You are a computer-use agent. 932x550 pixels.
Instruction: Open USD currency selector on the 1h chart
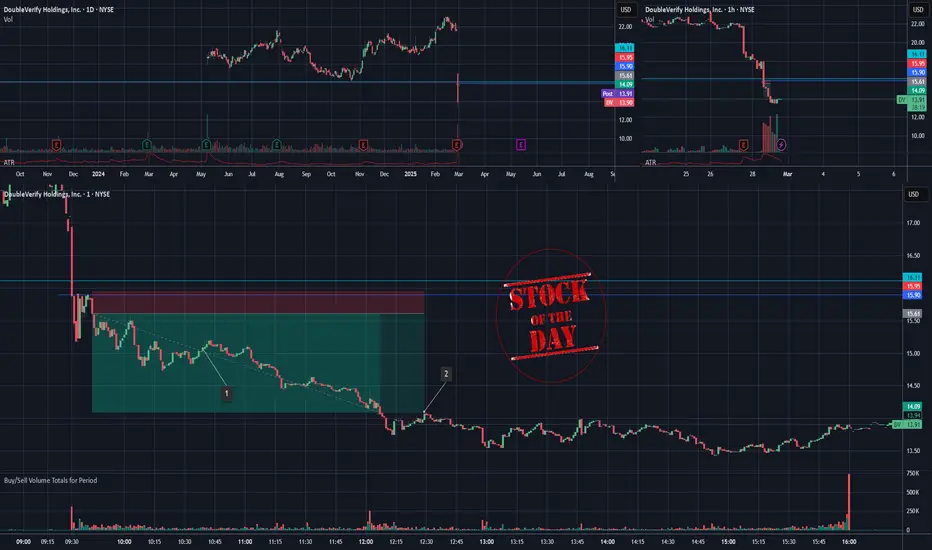(x=918, y=10)
